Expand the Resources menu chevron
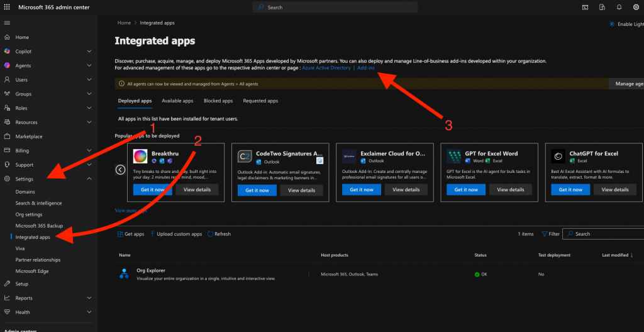Screen dimensions: 644x332 89,122
